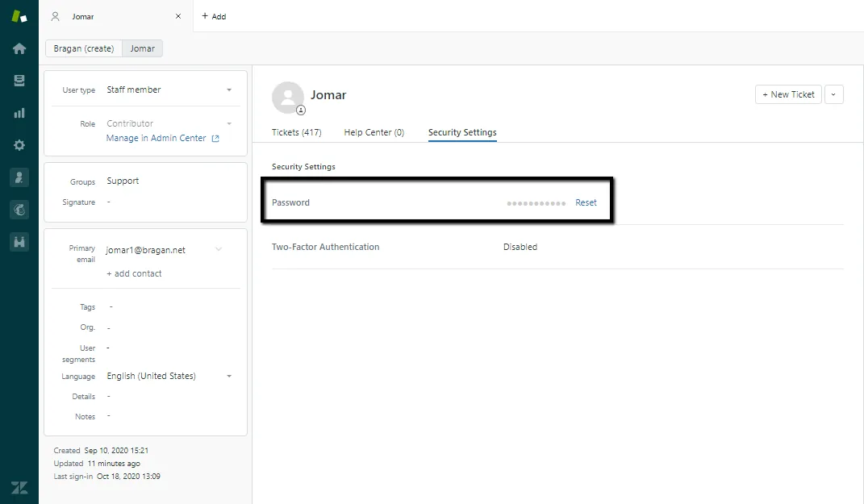This screenshot has width=864, height=504.
Task: Click the Created Sep 10, 2020 text
Action: coord(101,451)
